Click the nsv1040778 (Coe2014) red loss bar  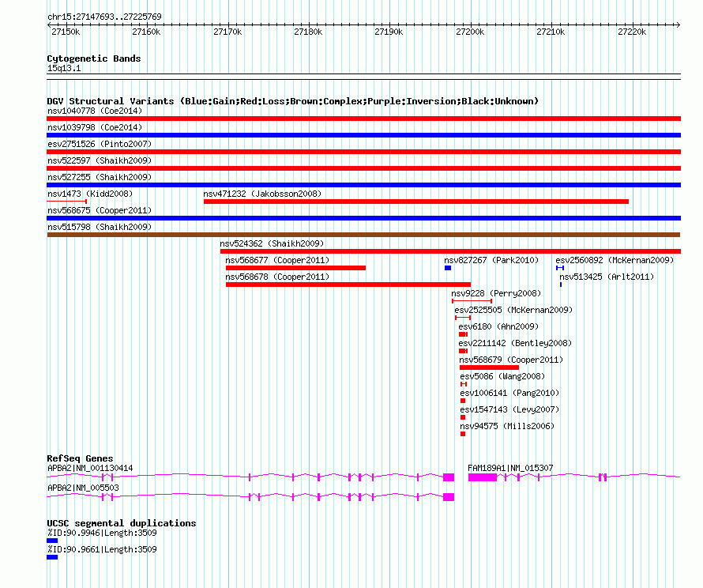point(363,119)
